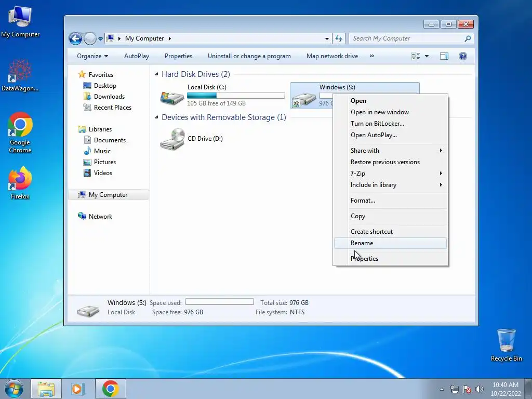Open Favorites in navigation pane
This screenshot has width=532, height=399.
click(x=101, y=75)
